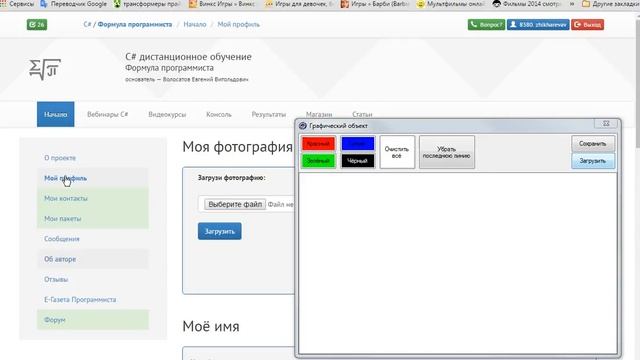Select the blue color button
640x360 pixels.
tap(358, 144)
